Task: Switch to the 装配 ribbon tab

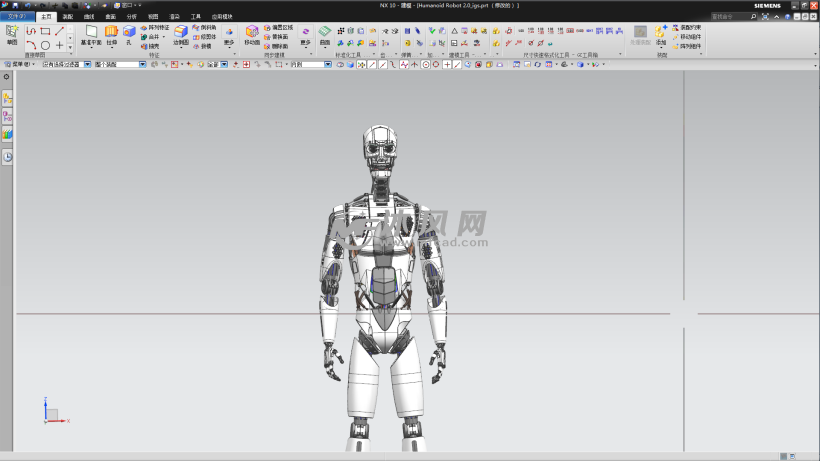Action: 67,17
